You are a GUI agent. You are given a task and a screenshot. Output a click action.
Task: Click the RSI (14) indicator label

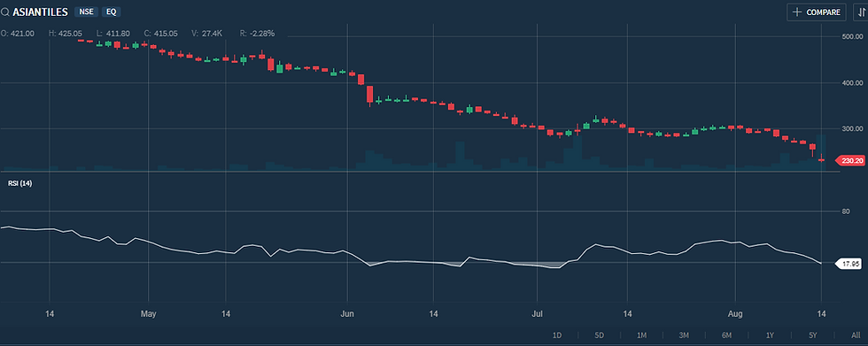click(19, 183)
